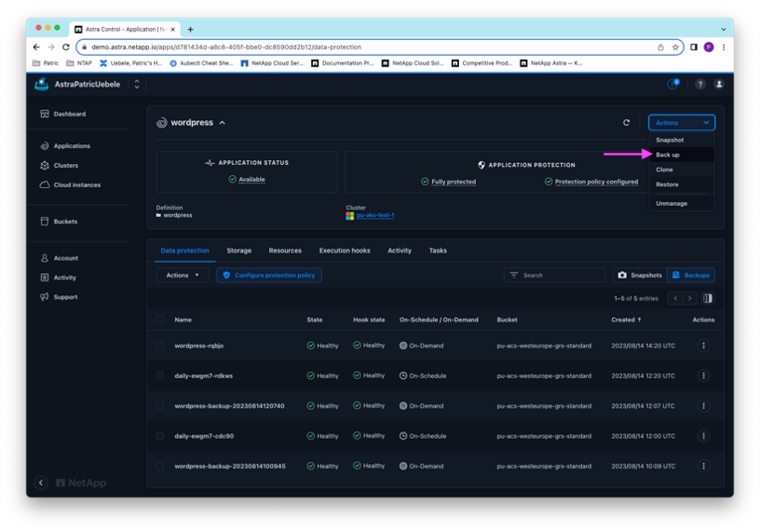Open the Dashboard page in sidebar
The width and height of the screenshot is (760, 532).
63,114
